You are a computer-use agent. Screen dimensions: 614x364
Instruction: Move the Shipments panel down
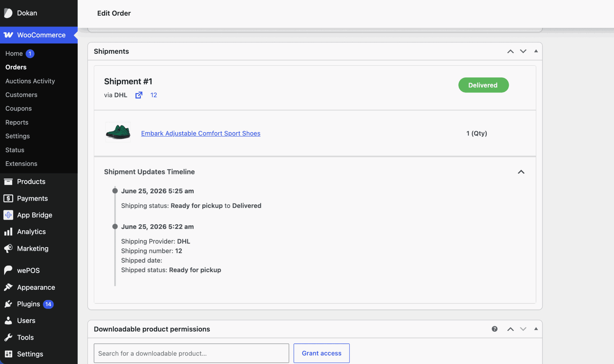tap(523, 51)
